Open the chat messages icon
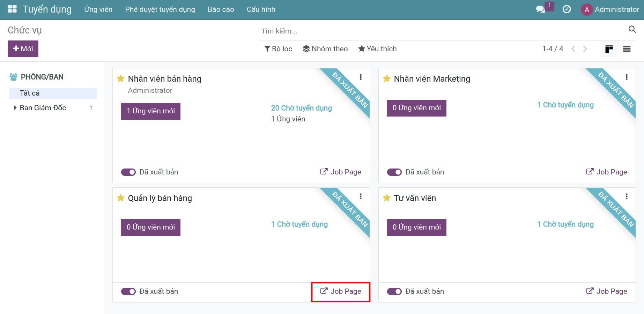The width and height of the screenshot is (644, 314). pos(540,9)
